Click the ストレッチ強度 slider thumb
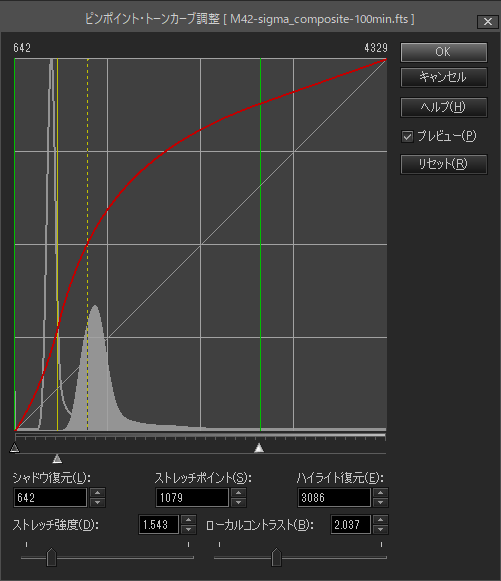Screen dimensions: 501x581 click(51, 557)
